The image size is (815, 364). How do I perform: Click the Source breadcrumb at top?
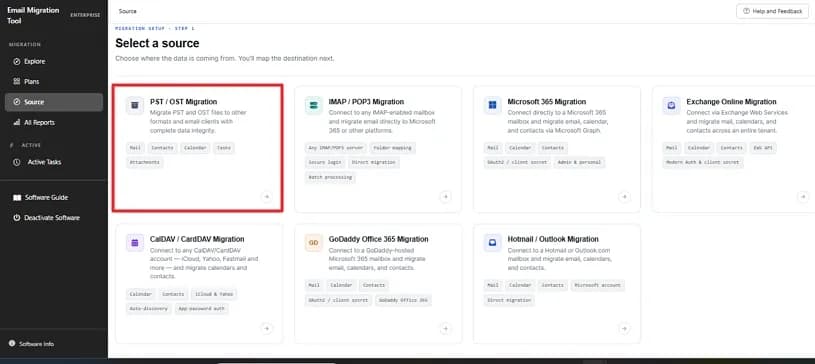pyautogui.click(x=128, y=11)
